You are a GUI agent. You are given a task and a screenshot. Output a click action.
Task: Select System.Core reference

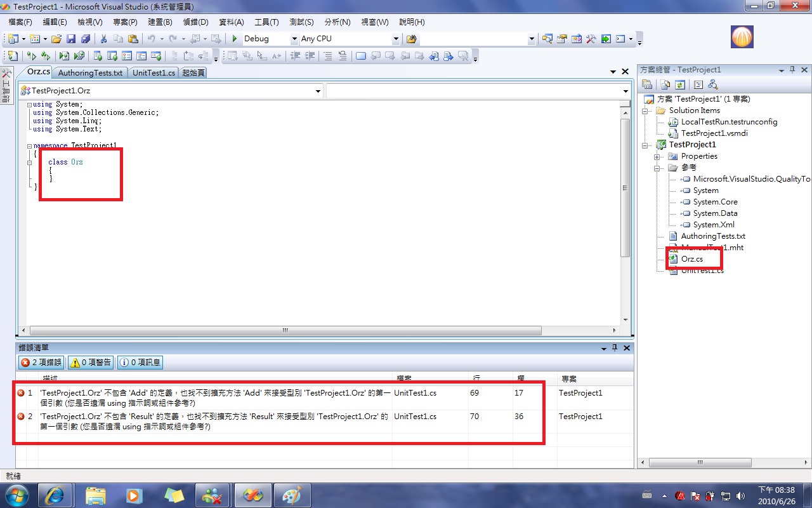715,202
